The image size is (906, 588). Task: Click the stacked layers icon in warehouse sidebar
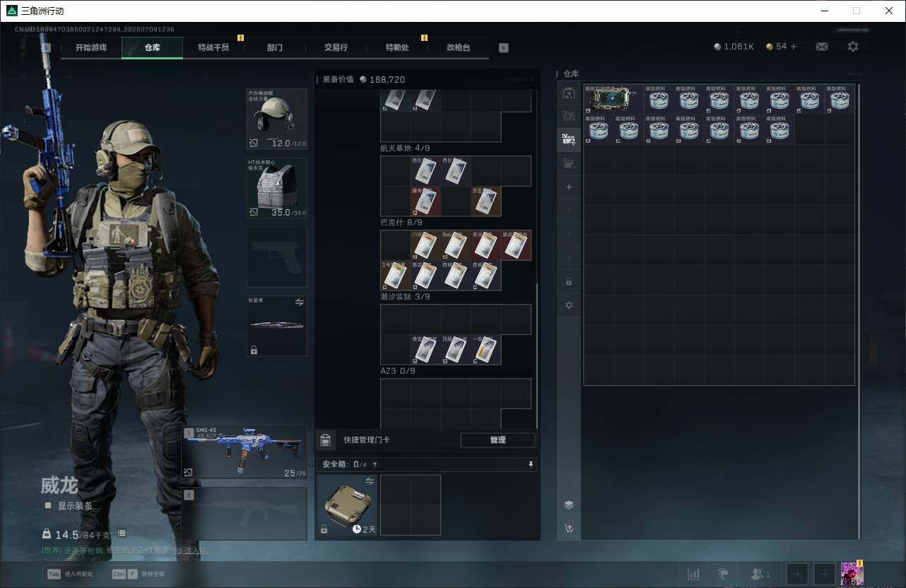pyautogui.click(x=569, y=505)
